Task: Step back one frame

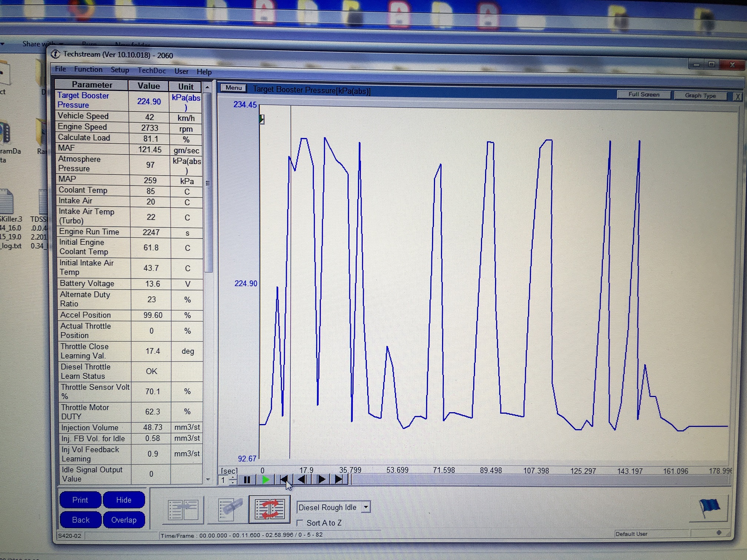Action: click(x=302, y=480)
